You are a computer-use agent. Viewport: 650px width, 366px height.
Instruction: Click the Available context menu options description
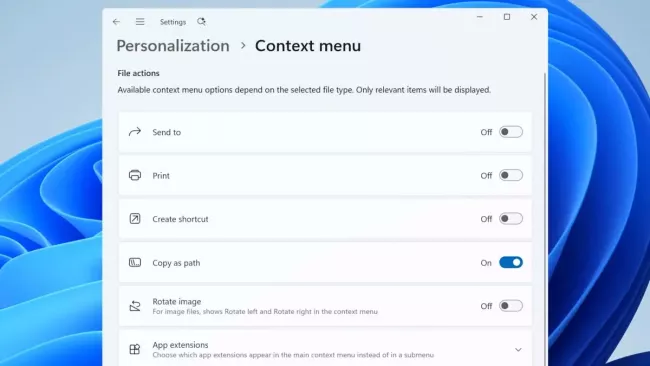coord(304,90)
